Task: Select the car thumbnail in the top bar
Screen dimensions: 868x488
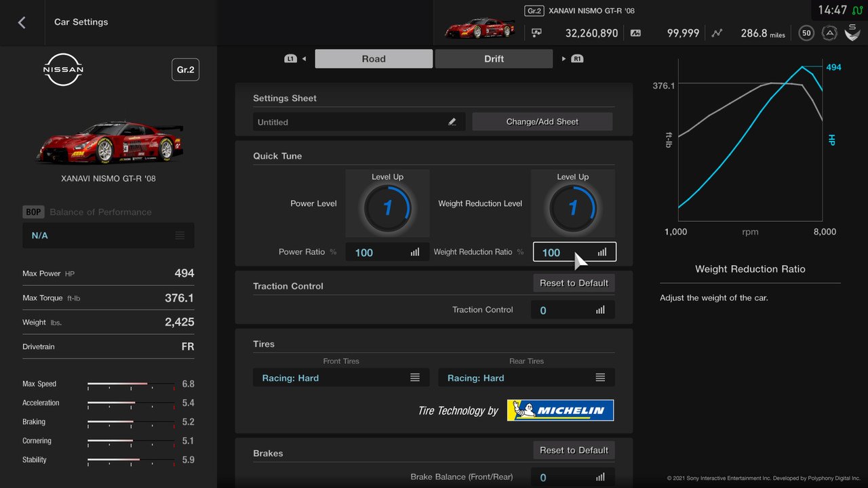Action: (479, 28)
